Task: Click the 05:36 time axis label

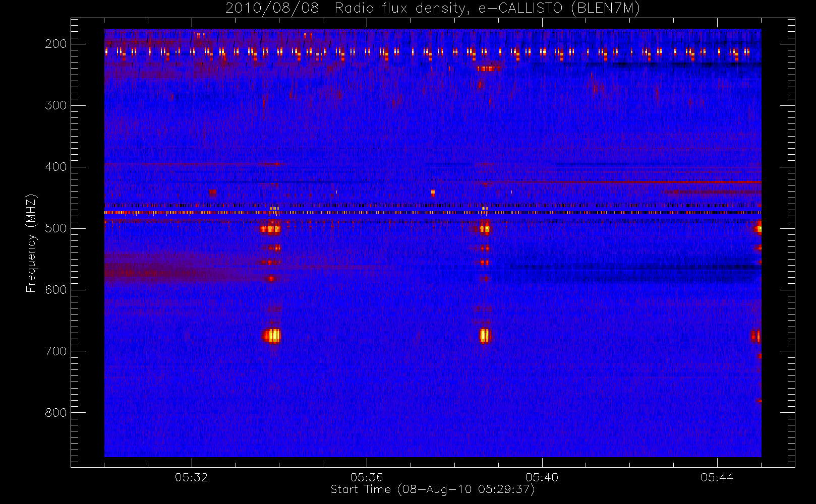Action: click(x=367, y=477)
